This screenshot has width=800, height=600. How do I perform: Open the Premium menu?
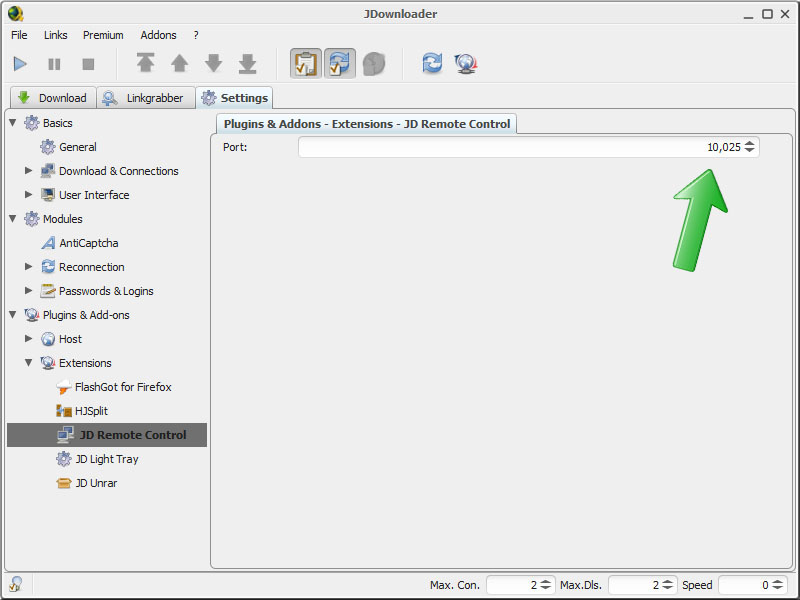pos(103,35)
